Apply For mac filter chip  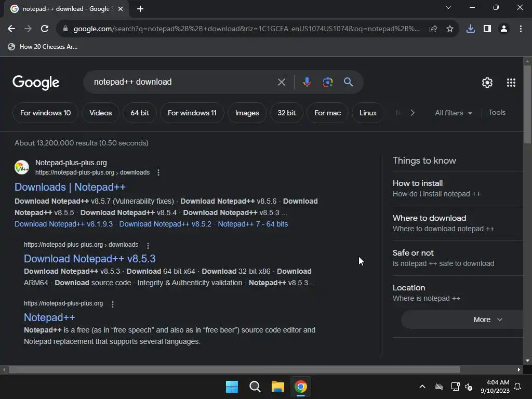point(327,113)
